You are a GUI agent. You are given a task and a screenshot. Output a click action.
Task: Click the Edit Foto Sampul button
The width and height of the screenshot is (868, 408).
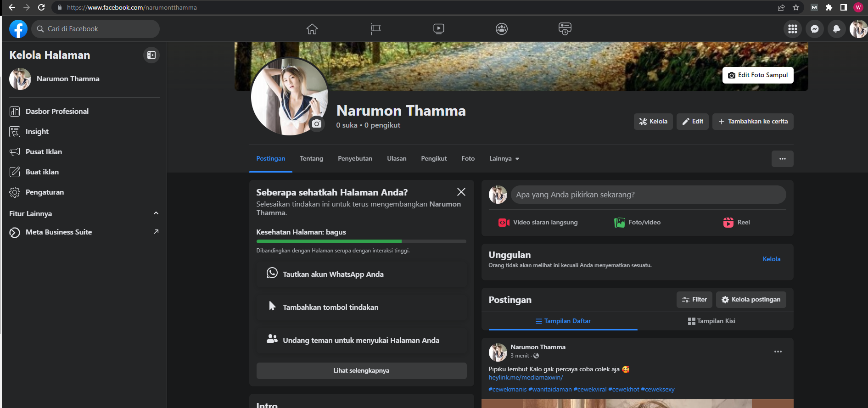(x=757, y=75)
